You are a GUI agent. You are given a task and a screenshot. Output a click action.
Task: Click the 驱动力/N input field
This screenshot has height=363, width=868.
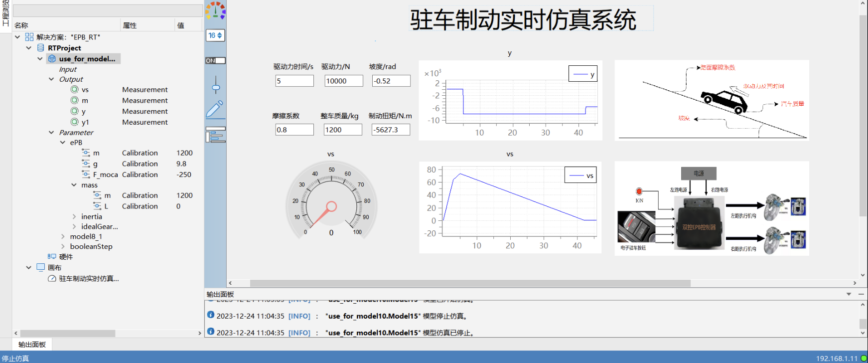point(343,81)
